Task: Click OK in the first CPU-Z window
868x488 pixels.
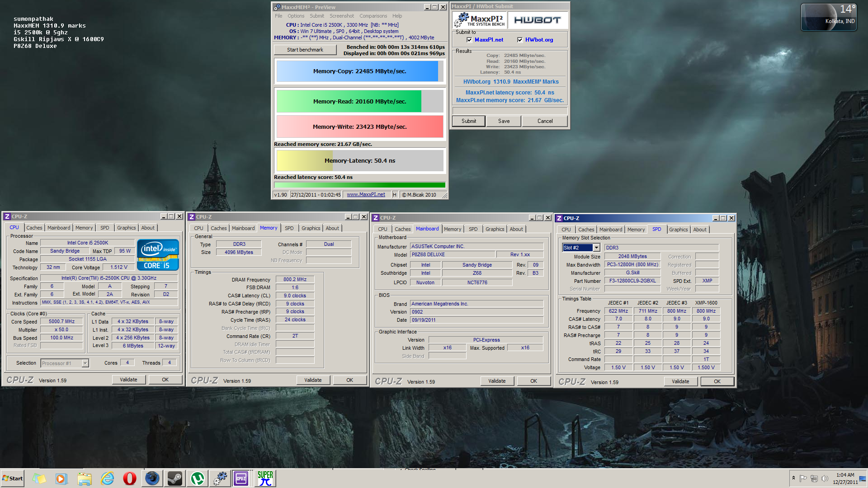Action: (165, 380)
